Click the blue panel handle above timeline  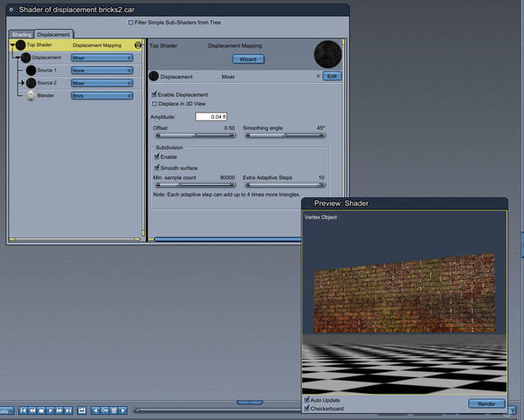250,403
